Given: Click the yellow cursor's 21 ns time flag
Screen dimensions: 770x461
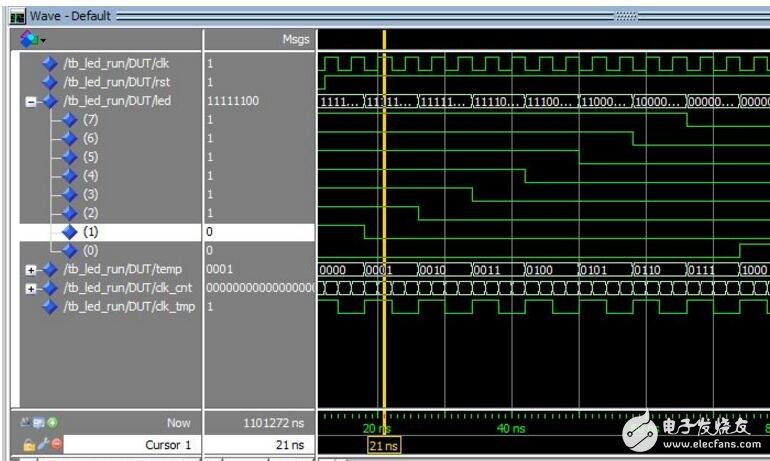Looking at the screenshot, I should click(384, 444).
